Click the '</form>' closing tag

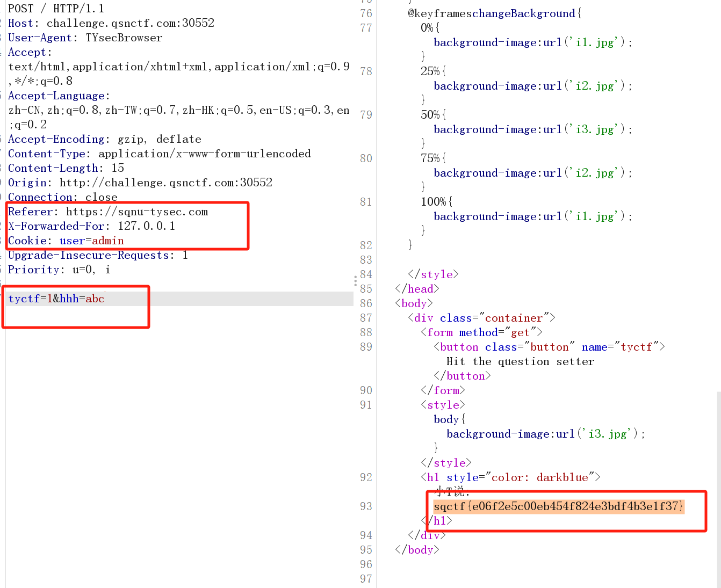443,390
